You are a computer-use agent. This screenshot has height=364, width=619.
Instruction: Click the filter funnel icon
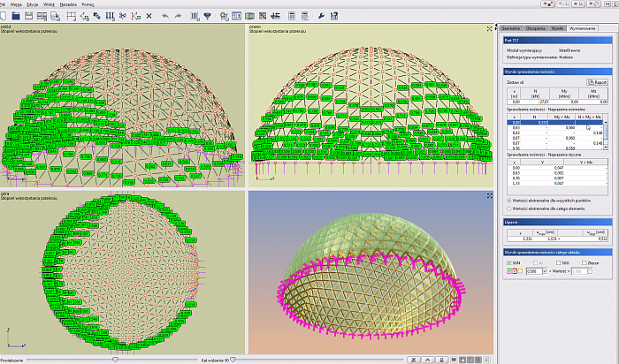click(208, 16)
